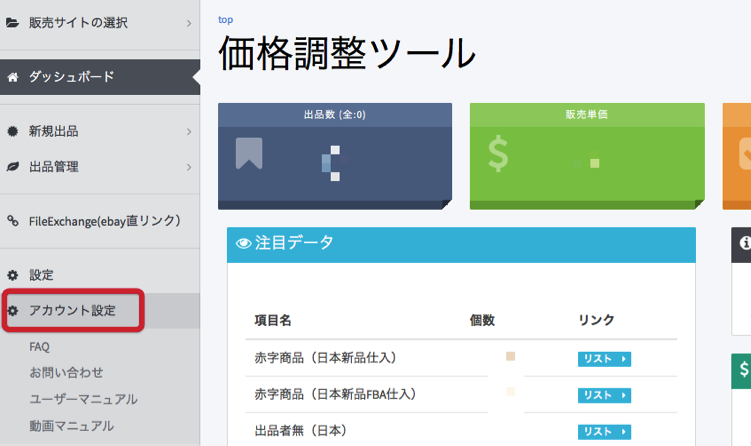Open the ユーザーマニュアル link

click(x=83, y=399)
